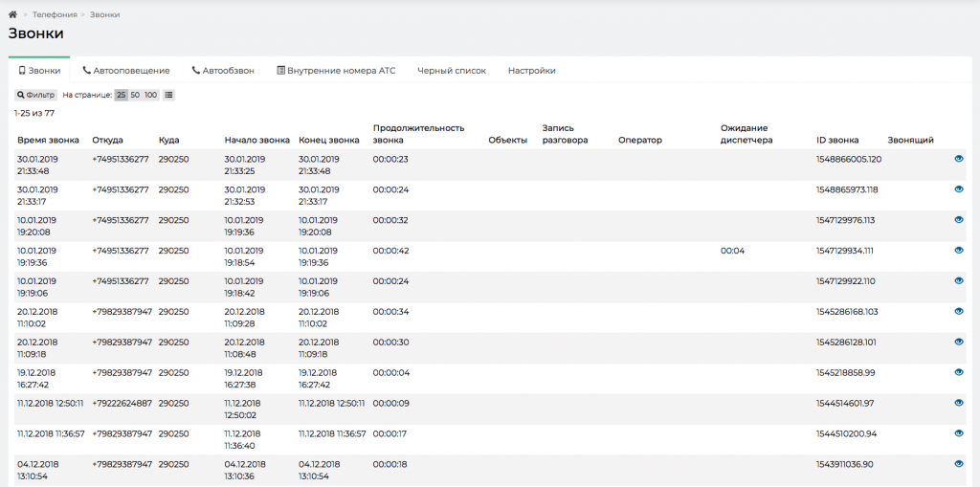
Task: Open the Телефония breadcrumb link
Action: pos(55,14)
